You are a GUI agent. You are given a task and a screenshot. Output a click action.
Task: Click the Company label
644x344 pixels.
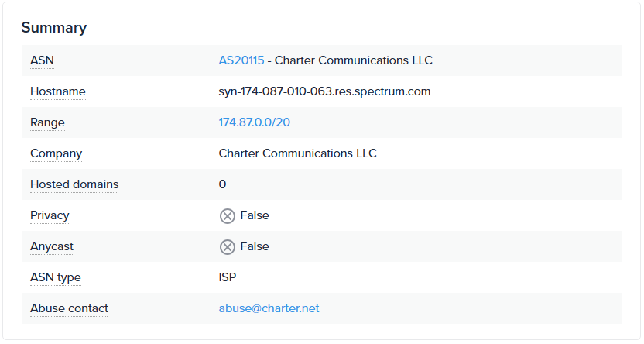(x=56, y=153)
